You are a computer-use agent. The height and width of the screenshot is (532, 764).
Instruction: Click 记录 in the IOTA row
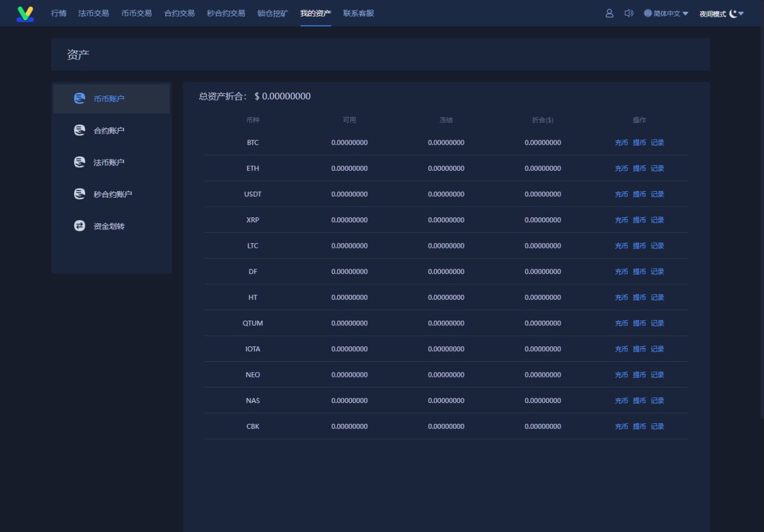pos(657,349)
